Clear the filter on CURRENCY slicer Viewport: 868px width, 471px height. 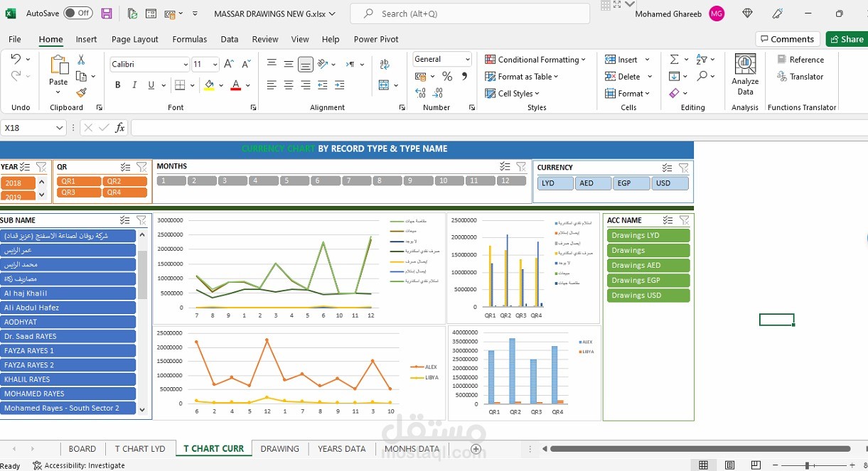pyautogui.click(x=684, y=168)
